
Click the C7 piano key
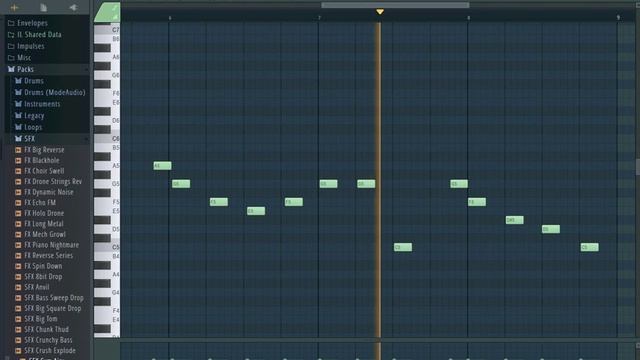[107, 30]
